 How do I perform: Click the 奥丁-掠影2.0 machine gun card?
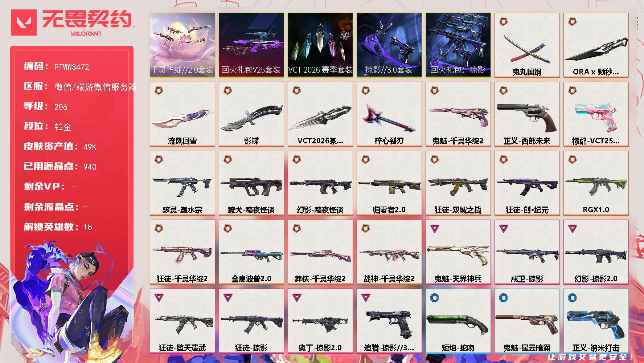click(x=320, y=321)
